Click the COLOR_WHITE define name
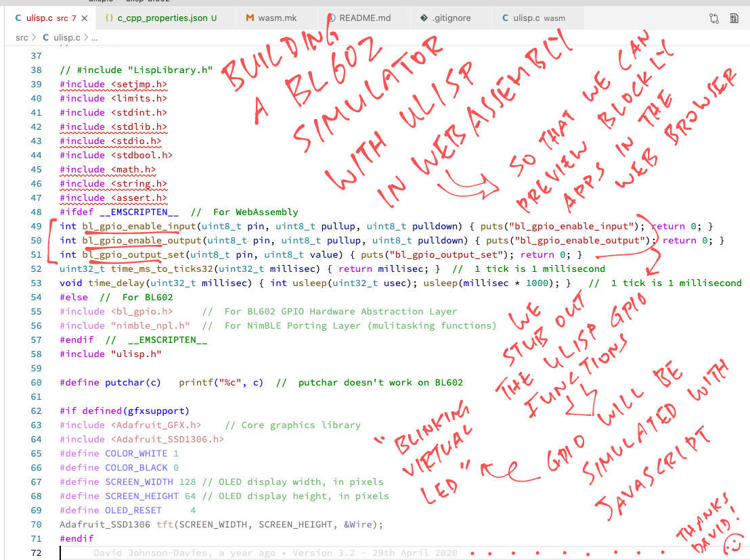This screenshot has height=560, width=750. click(136, 453)
